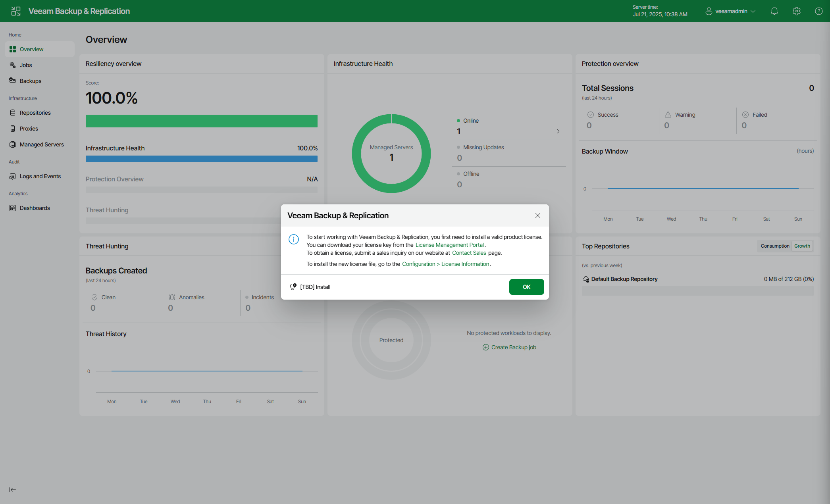Click the Veeam app grid logo icon
This screenshot has width=830, height=504.
[16, 11]
